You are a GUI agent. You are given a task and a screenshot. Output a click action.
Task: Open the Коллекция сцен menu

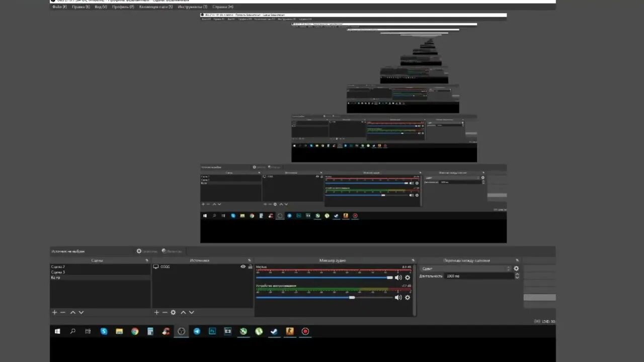(156, 7)
